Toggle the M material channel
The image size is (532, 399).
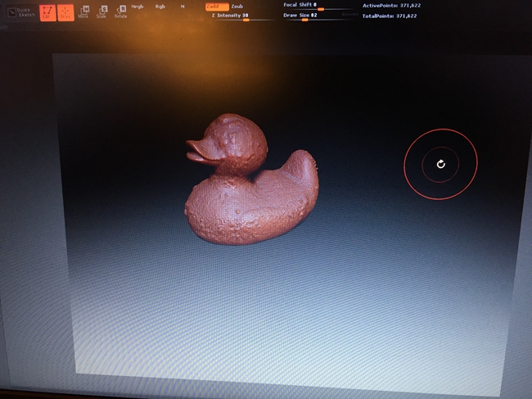tap(182, 7)
